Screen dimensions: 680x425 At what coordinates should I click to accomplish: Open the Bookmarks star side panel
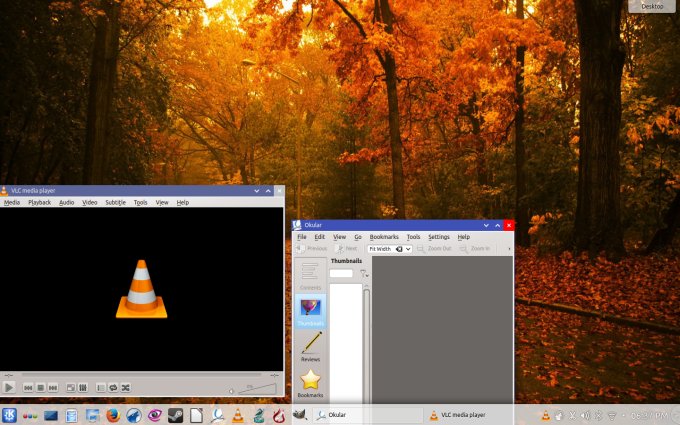pos(311,383)
